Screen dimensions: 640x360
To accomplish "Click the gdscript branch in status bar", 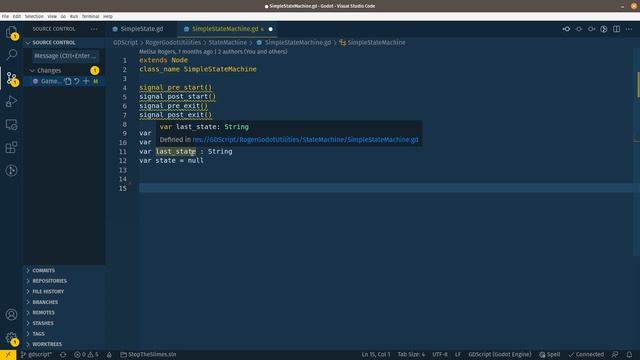I will pos(37,355).
